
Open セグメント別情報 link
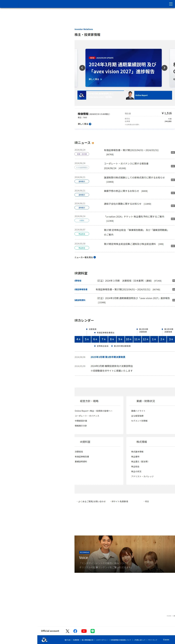(x=139, y=421)
